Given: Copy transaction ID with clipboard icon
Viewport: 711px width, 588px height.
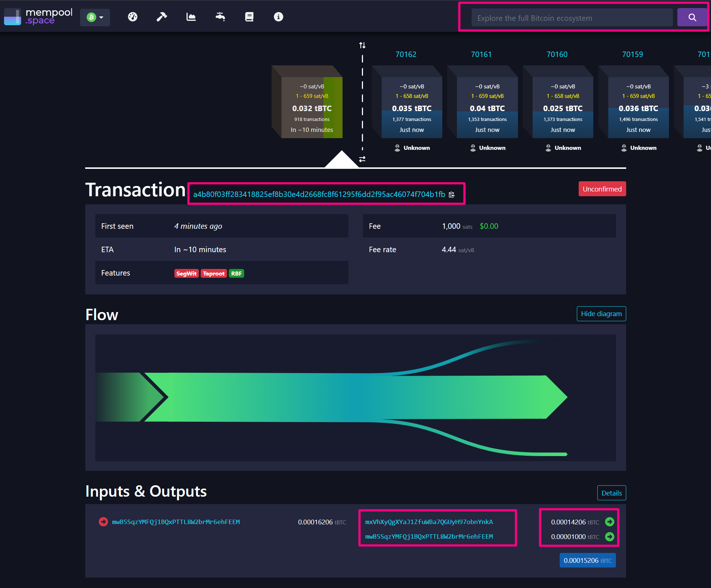Looking at the screenshot, I should [x=452, y=194].
